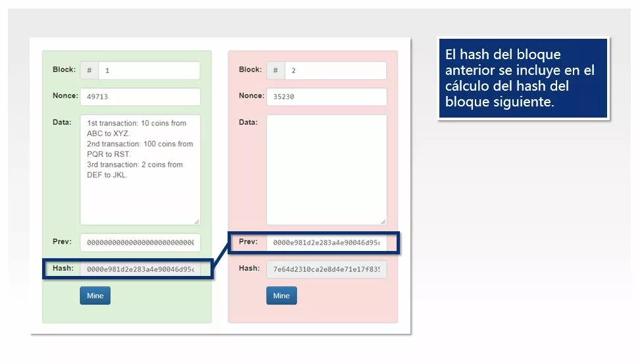Click caption 'El hash del bloque anterior'
638x364 pixels.
[503, 62]
